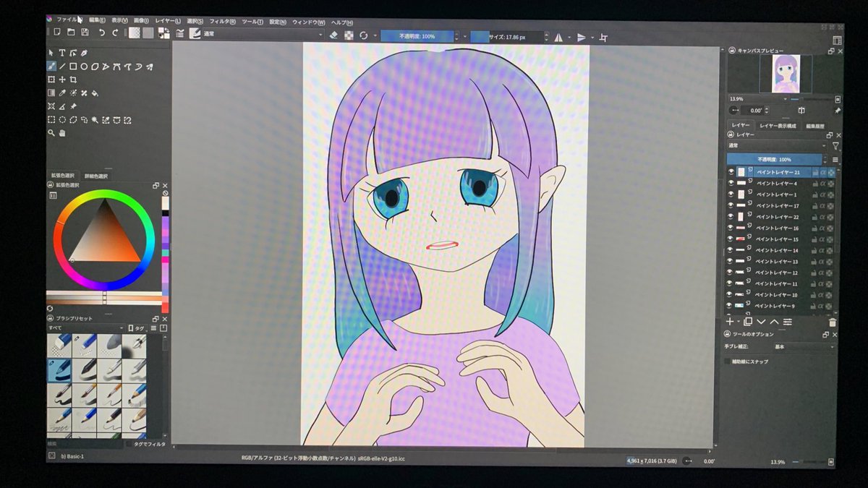The width and height of the screenshot is (868, 488).
Task: Adjust the toolbar 不透明度 100% slider
Action: tap(417, 35)
